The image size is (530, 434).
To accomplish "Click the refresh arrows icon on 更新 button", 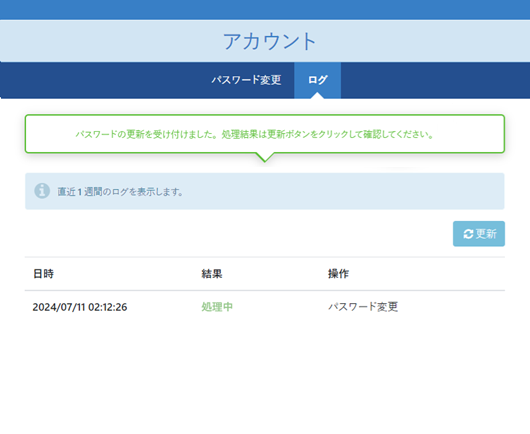I will 468,234.
